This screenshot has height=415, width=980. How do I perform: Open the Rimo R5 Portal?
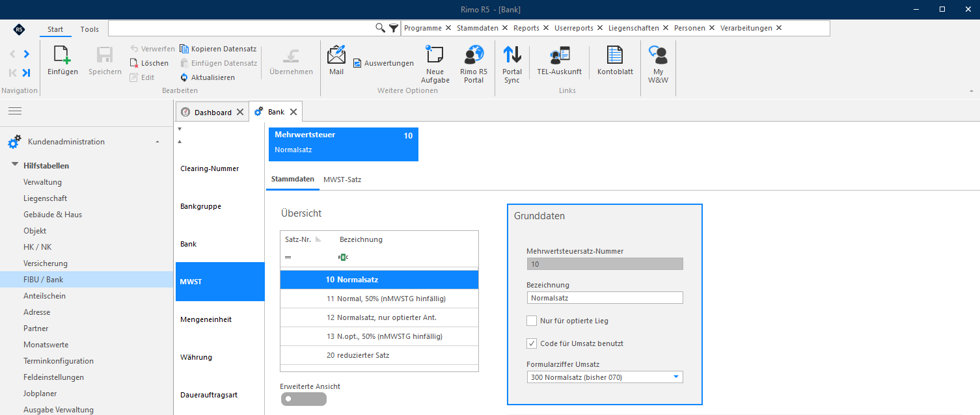[474, 64]
